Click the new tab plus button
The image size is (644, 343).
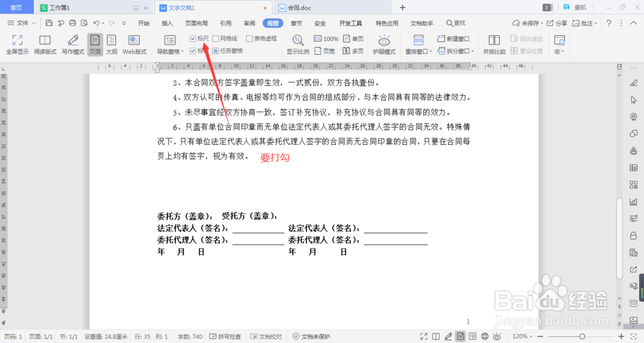tap(402, 7)
